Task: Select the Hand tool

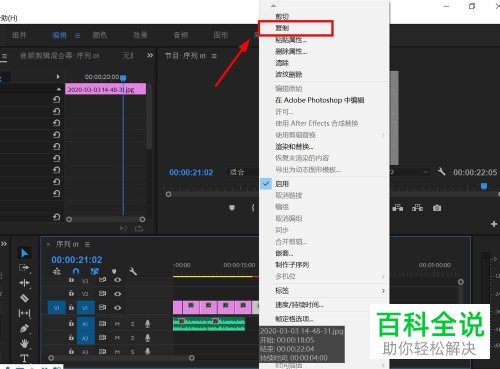Action: click(x=24, y=343)
